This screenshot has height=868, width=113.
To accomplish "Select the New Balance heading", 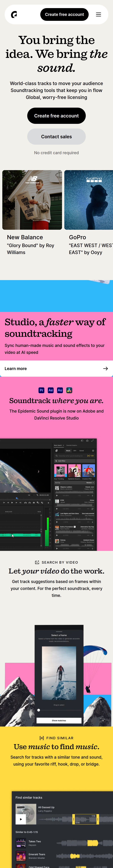I will pyautogui.click(x=25, y=237).
